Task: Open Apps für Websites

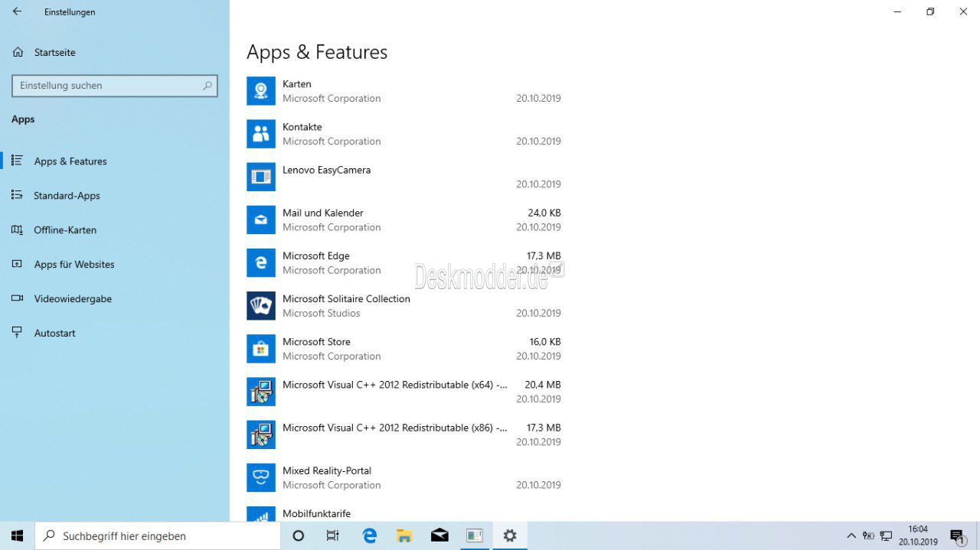Action: pos(74,265)
